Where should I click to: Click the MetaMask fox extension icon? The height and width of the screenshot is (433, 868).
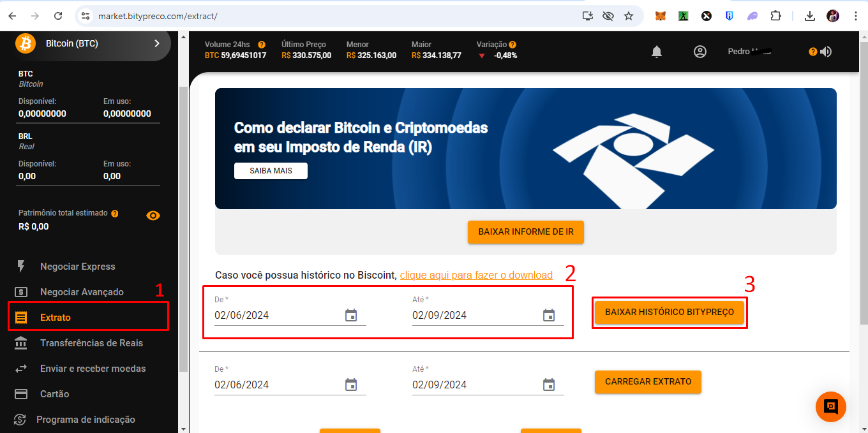pyautogui.click(x=661, y=16)
